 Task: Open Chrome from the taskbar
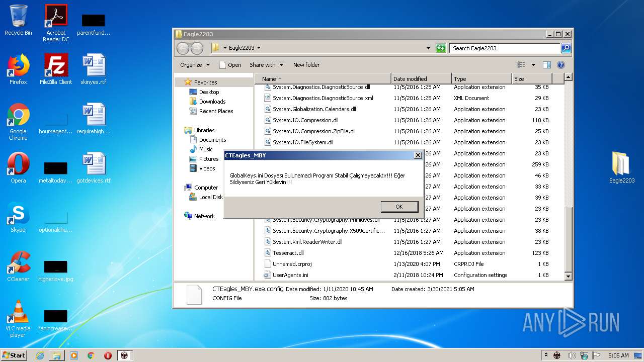point(91,355)
